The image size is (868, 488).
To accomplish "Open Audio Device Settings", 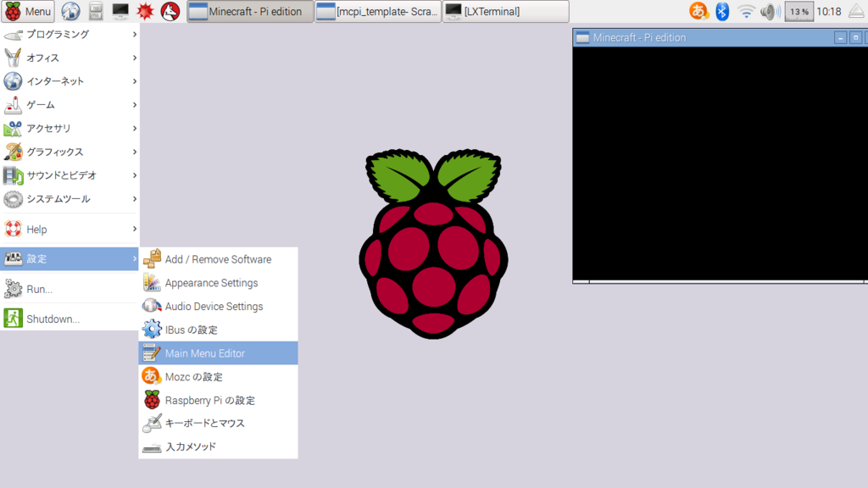I will click(218, 307).
